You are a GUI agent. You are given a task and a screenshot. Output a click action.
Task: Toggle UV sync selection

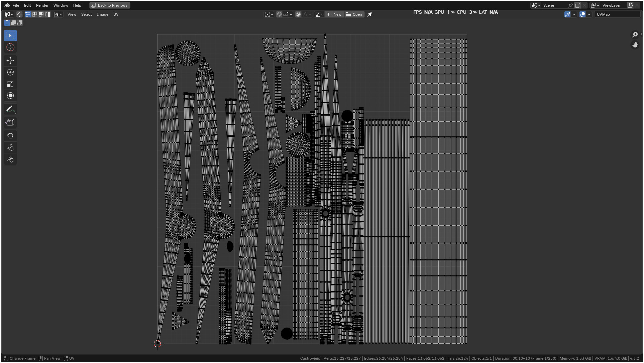19,14
